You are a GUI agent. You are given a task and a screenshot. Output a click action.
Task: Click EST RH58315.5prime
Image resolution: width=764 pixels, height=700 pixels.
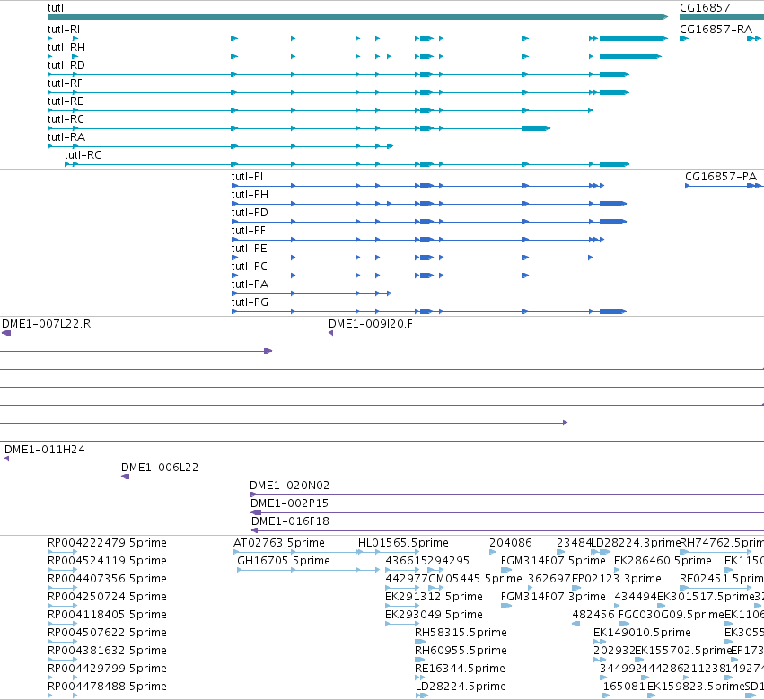point(461,633)
